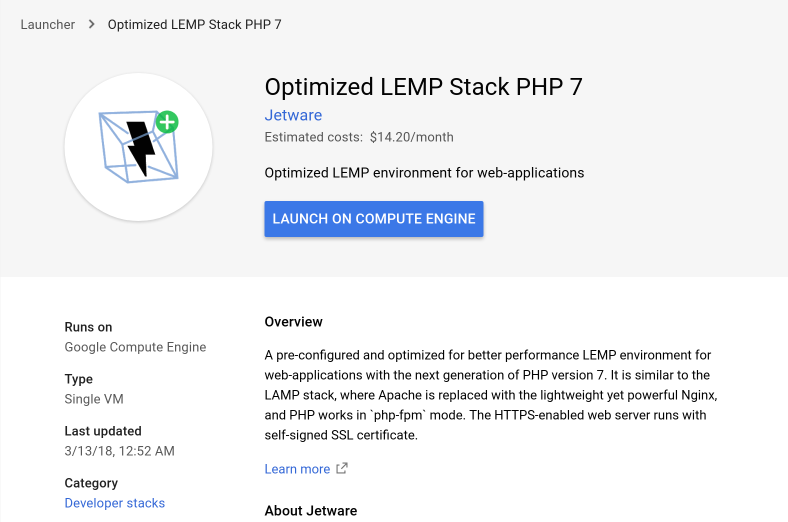Click the Overview section heading
The image size is (788, 522).
pos(293,322)
